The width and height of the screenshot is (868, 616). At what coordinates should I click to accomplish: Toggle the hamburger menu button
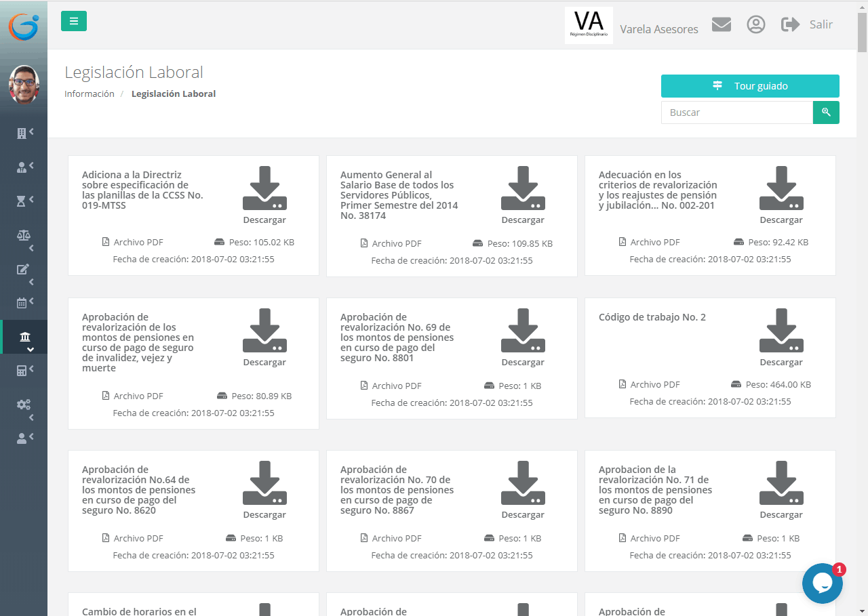74,21
